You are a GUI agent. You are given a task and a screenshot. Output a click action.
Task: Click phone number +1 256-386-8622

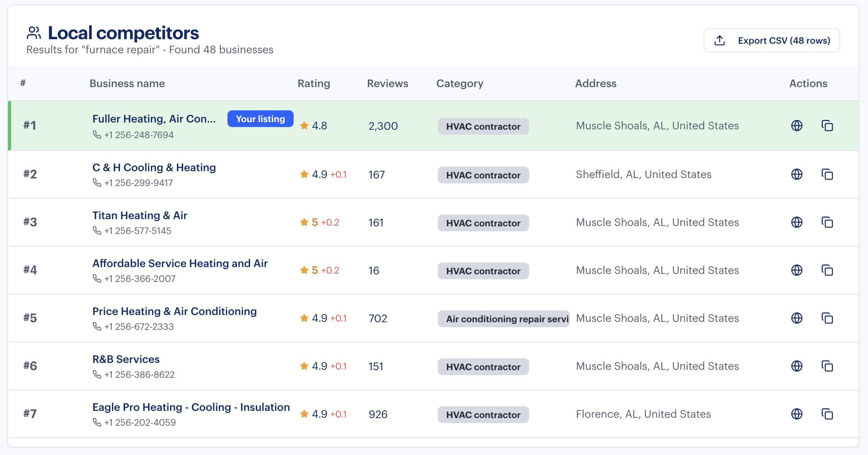click(x=140, y=374)
